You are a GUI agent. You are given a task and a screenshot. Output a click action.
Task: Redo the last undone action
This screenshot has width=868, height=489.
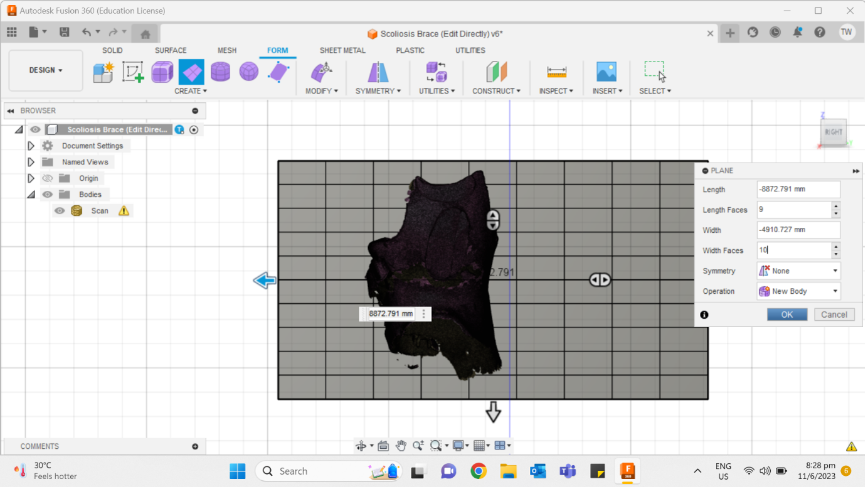click(x=113, y=33)
